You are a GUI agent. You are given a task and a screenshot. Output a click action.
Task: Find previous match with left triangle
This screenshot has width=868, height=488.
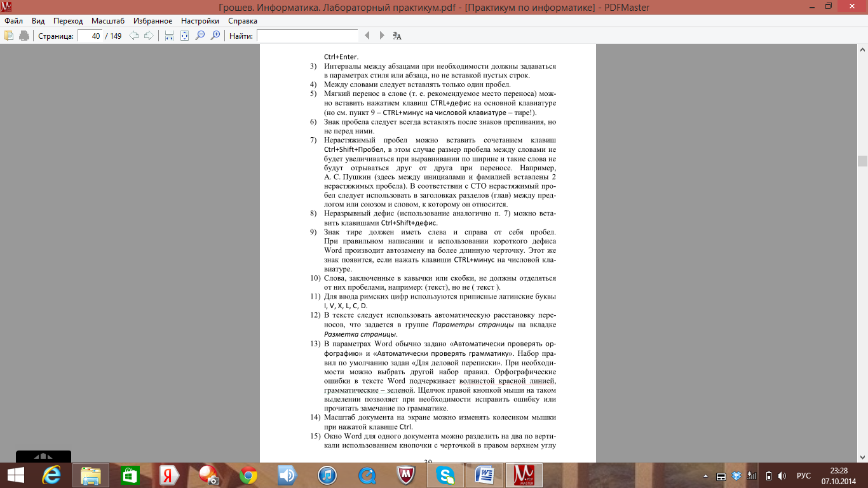coord(367,36)
